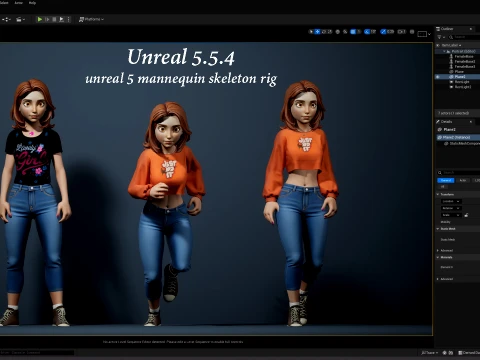This screenshot has width=480, height=360.
Task: Focus the Outliner search field
Action: [x=465, y=37]
